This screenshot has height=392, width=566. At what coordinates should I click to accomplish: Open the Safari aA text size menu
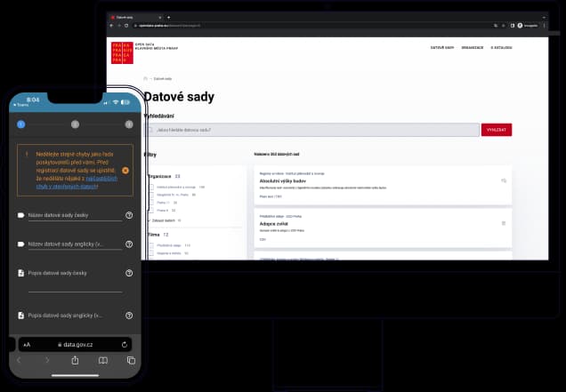click(x=27, y=343)
